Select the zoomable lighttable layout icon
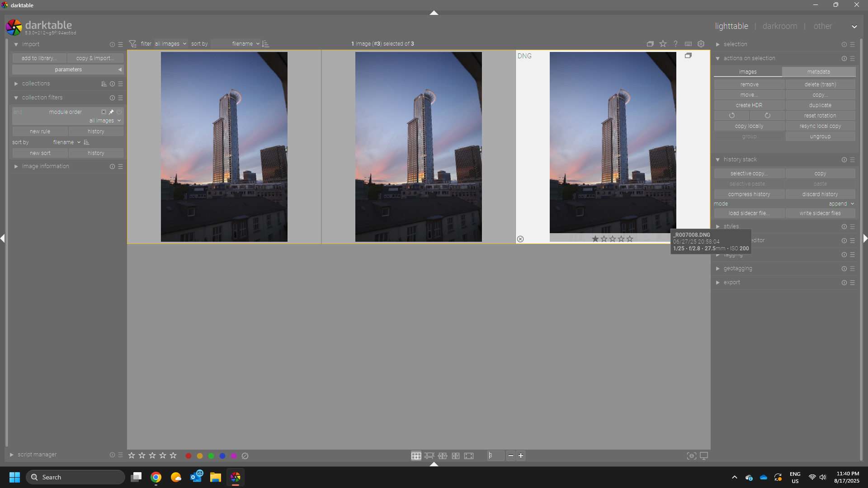 429,456
